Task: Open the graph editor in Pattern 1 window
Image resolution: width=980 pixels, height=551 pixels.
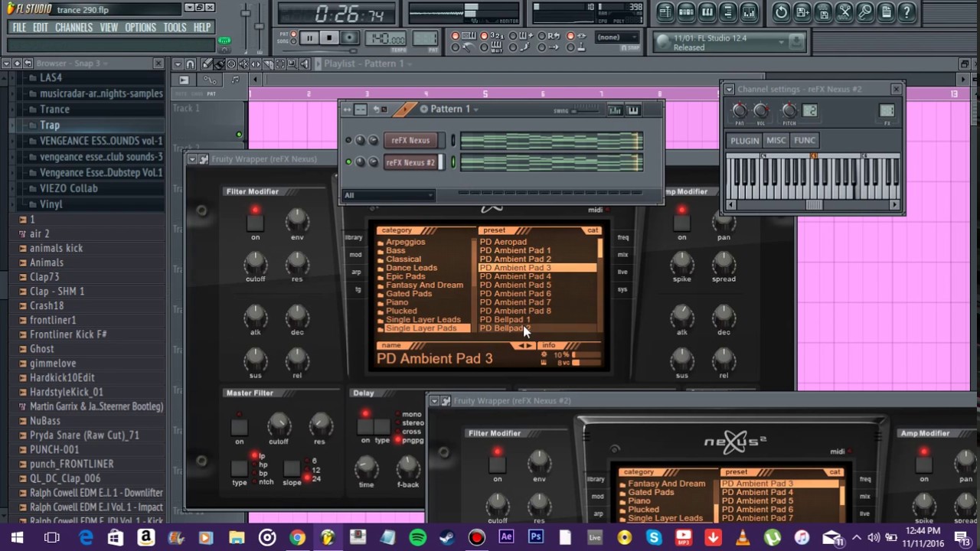Action: (x=615, y=110)
